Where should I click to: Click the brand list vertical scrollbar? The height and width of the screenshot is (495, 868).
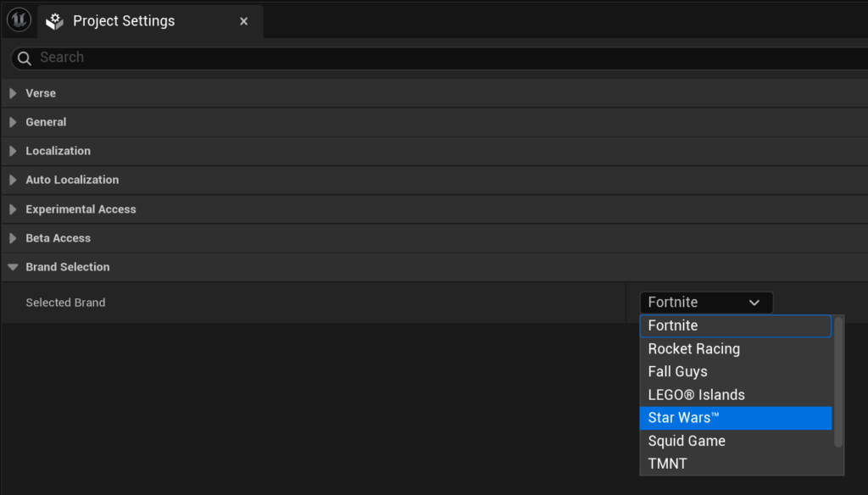pyautogui.click(x=838, y=381)
